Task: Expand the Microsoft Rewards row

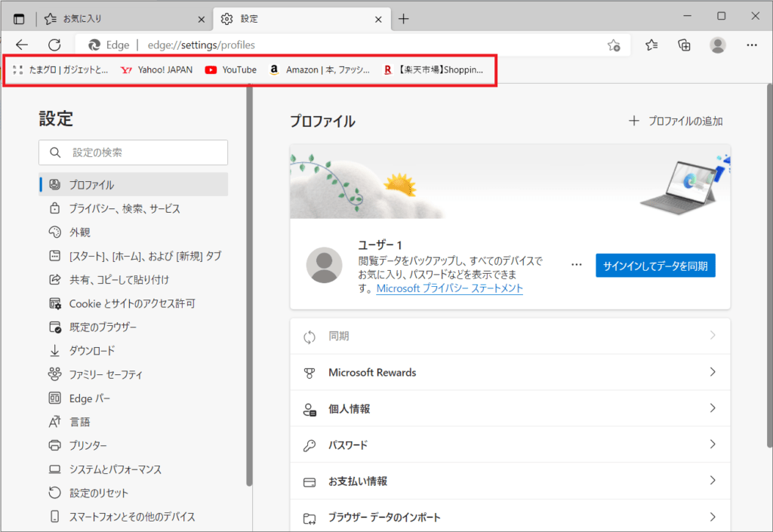Action: (x=510, y=373)
